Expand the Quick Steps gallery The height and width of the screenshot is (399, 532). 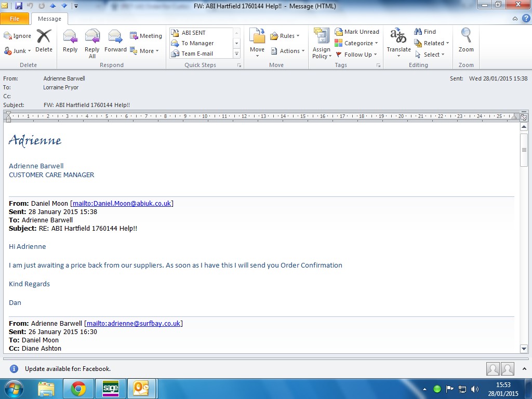(x=237, y=54)
